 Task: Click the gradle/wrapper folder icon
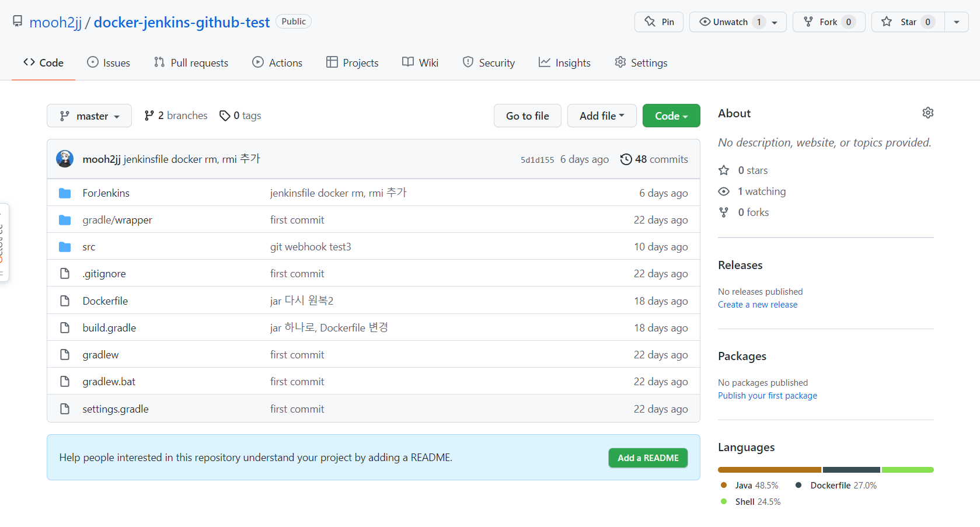[x=65, y=220]
